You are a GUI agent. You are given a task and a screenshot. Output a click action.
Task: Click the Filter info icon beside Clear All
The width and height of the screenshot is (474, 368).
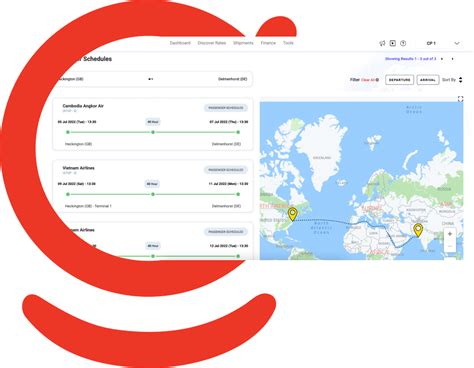tap(377, 80)
